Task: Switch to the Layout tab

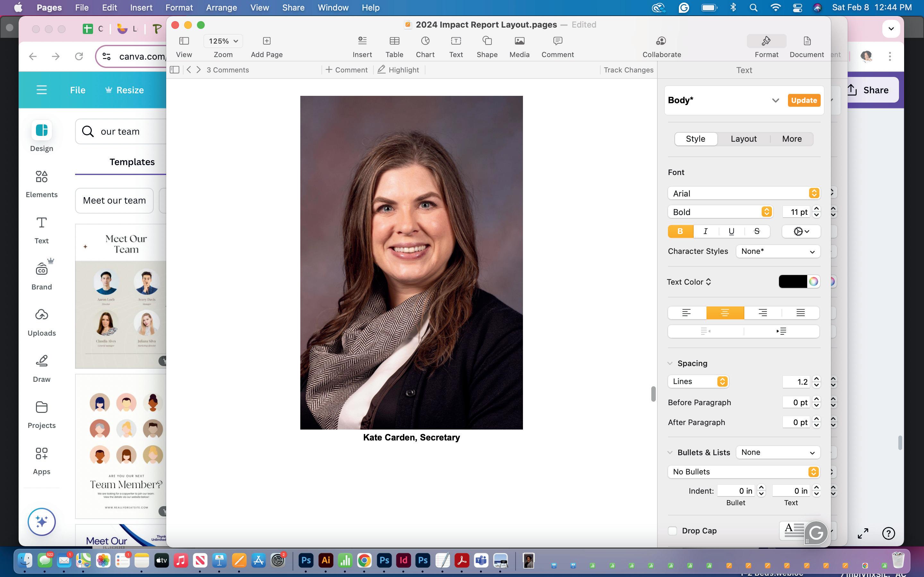Action: coord(743,139)
